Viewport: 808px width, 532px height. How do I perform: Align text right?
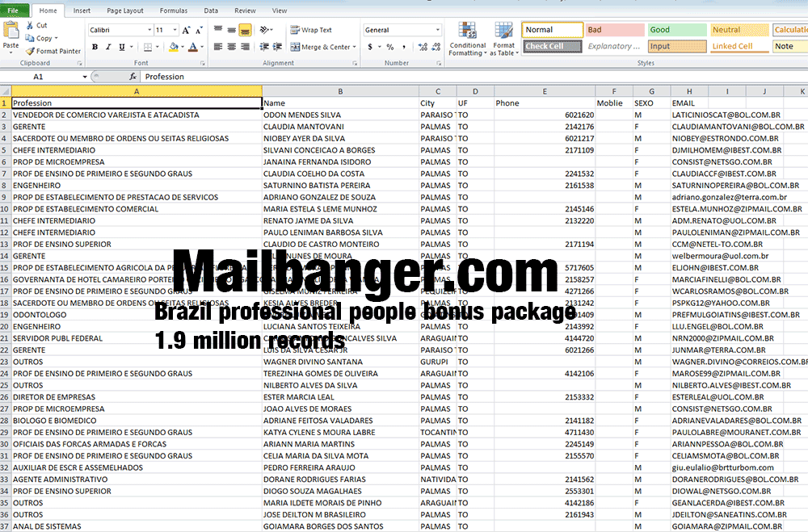[x=246, y=47]
